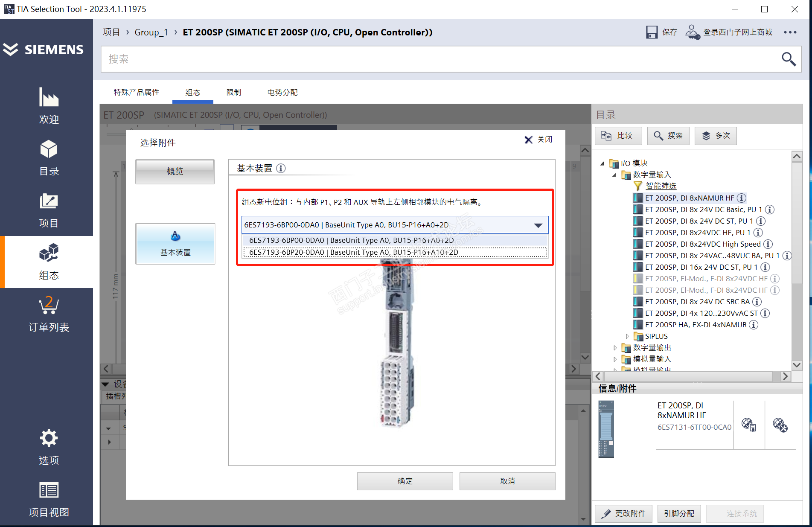Choose BaseUnit 6ES7193-6BP00-0DA0 option in list

click(395, 240)
